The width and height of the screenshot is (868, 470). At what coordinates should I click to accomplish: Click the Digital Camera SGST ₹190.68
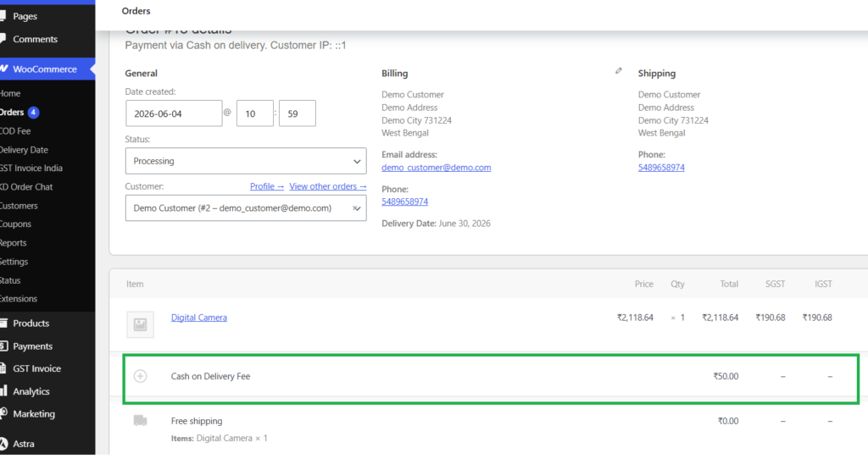tap(770, 318)
